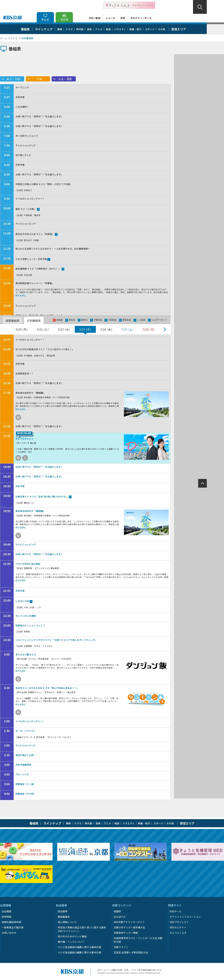Expand 続きを読む for ワタシが日本に住む理由
The width and height of the screenshot is (224, 980).
(x=21, y=580)
